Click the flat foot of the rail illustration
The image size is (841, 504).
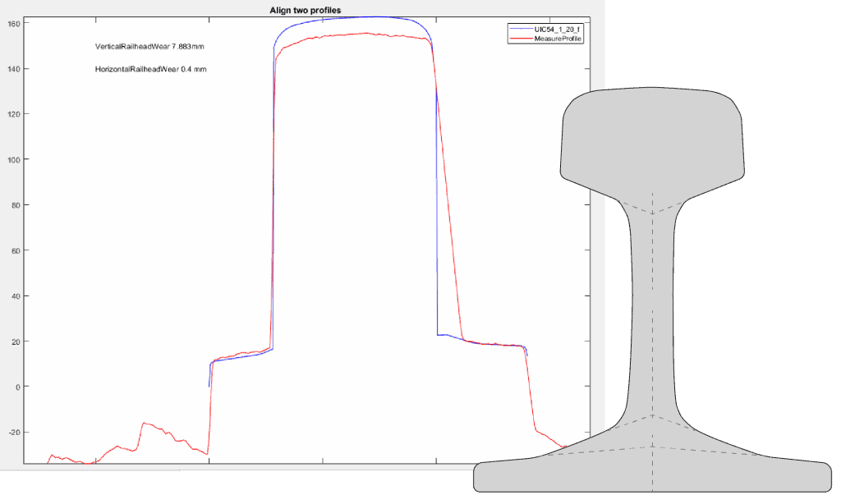(655, 477)
